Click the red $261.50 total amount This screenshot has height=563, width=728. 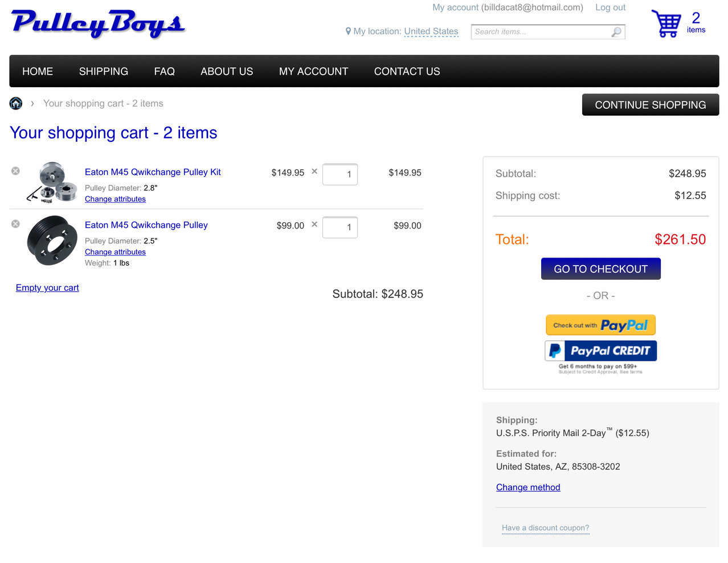pyautogui.click(x=680, y=239)
